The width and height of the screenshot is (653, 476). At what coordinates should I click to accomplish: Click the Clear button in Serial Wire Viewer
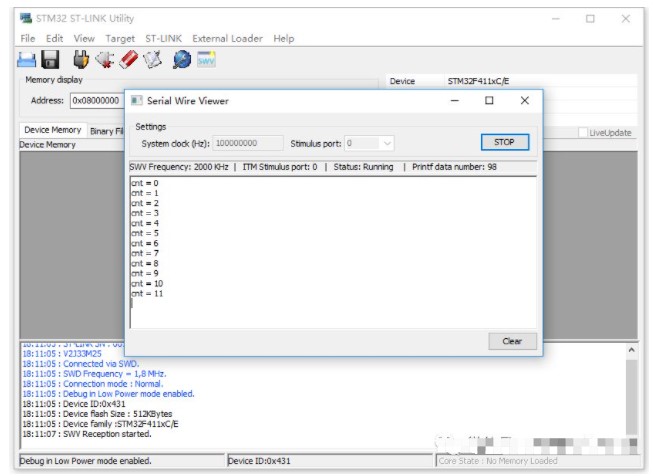[512, 341]
